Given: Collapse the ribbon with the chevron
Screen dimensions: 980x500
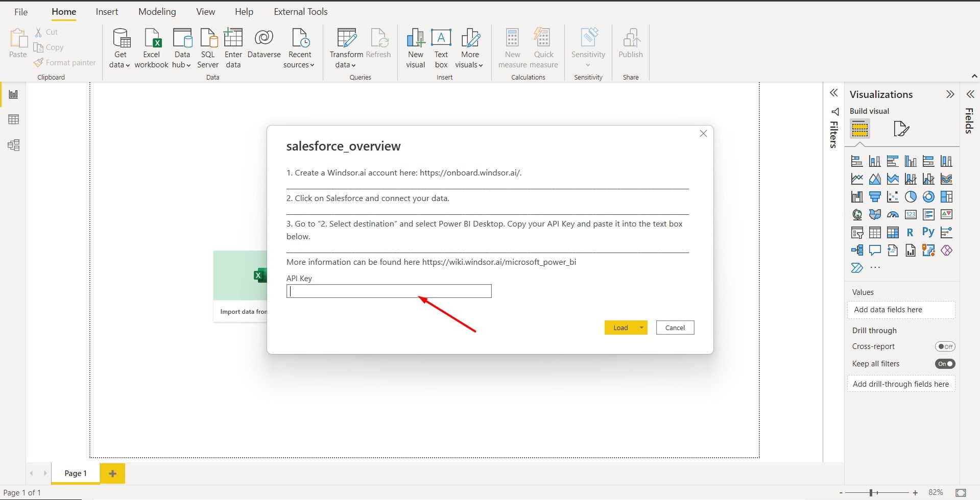Looking at the screenshot, I should click(x=974, y=76).
